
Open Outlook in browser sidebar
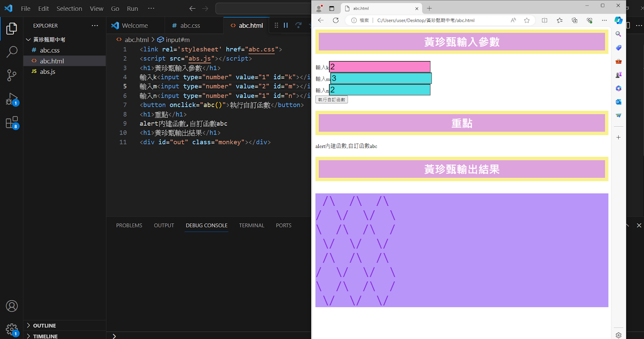click(619, 102)
